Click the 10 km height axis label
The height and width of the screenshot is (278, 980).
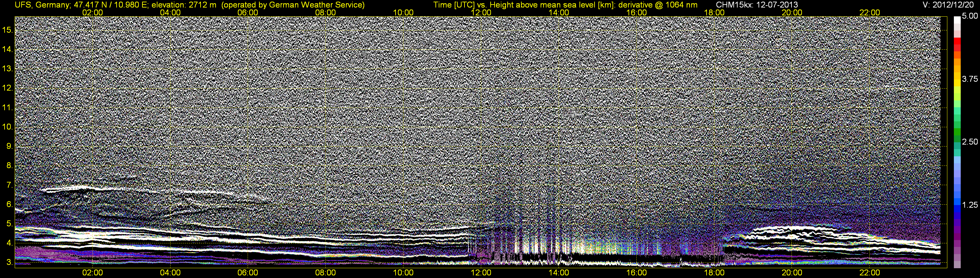pyautogui.click(x=7, y=127)
